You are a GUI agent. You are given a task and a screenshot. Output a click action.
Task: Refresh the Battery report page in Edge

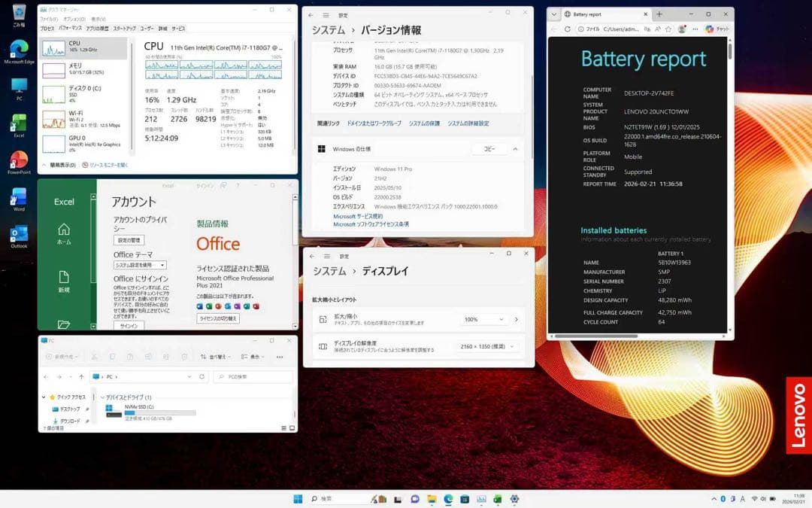tap(568, 29)
